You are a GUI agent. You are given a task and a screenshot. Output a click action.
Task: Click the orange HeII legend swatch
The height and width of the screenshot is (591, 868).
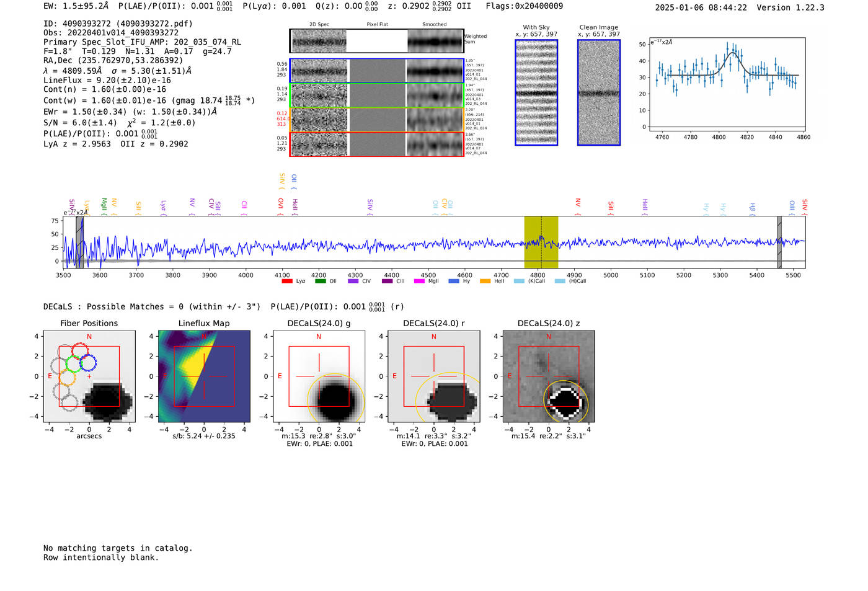pos(485,282)
